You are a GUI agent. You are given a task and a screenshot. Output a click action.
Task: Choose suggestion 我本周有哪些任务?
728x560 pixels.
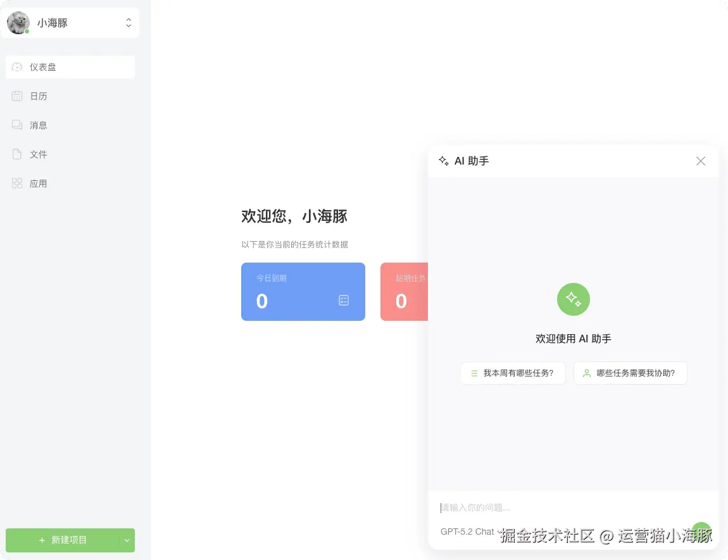pos(513,373)
